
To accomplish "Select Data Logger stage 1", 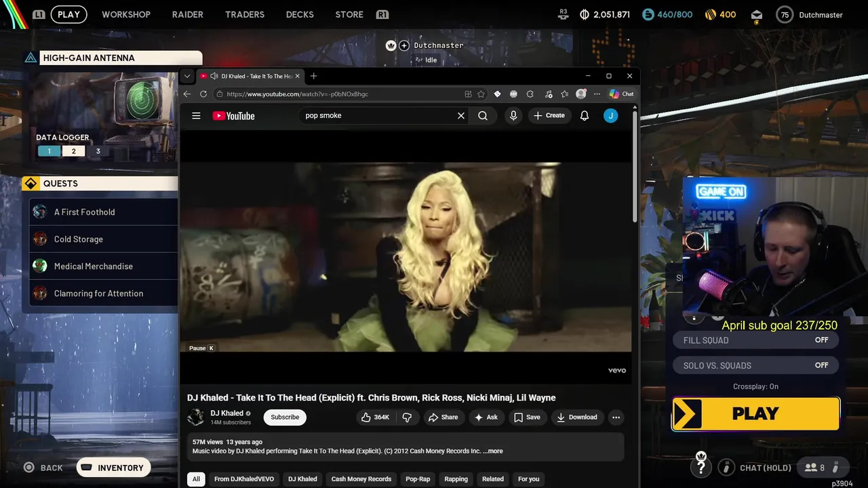I will (49, 151).
